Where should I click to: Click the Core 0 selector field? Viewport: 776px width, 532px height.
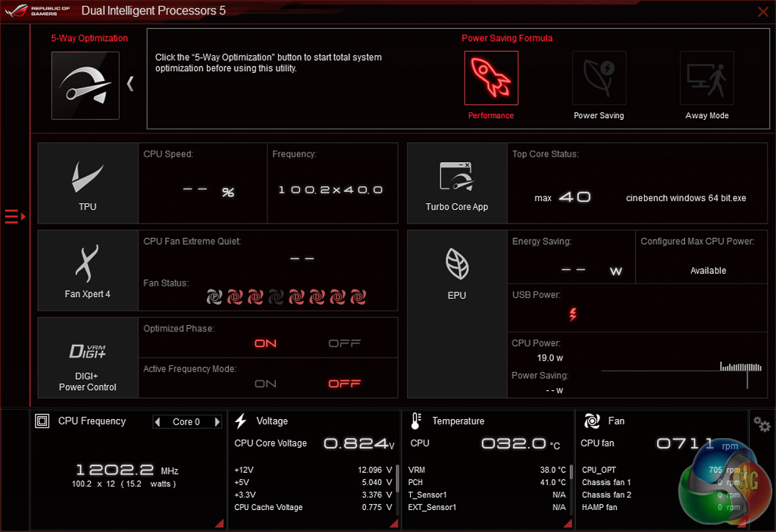[186, 421]
